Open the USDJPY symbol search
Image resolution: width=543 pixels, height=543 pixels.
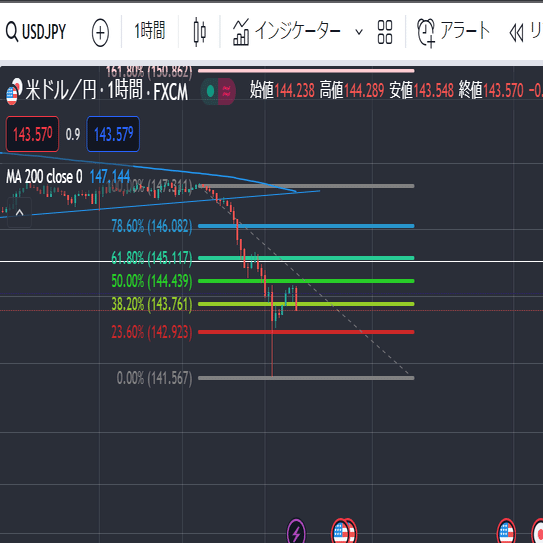coord(36,32)
